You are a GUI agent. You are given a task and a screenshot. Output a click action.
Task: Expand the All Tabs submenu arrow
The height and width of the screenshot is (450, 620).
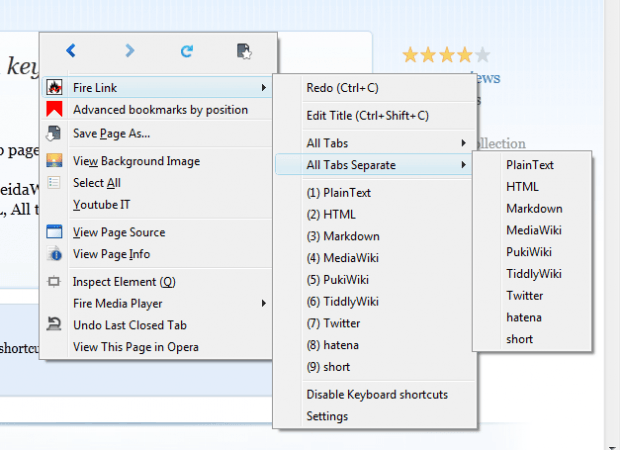(463, 143)
